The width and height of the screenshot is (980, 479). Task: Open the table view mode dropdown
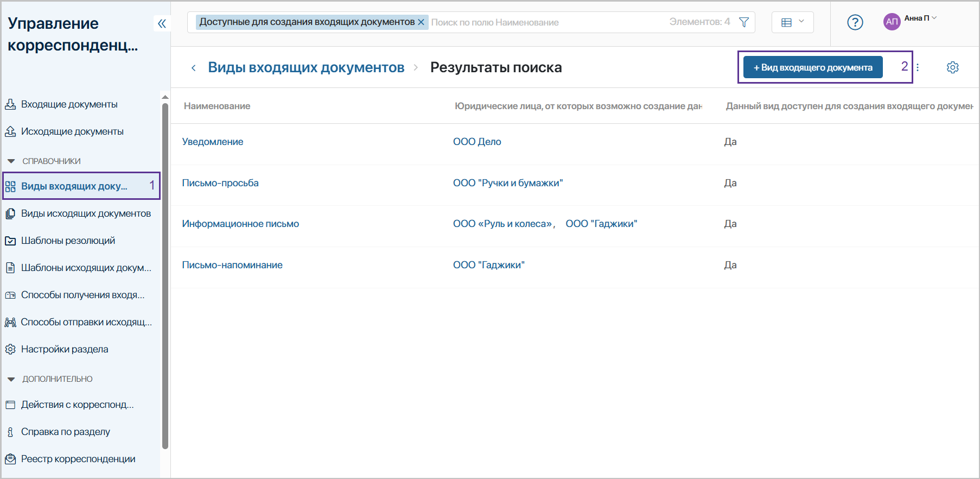click(x=792, y=22)
